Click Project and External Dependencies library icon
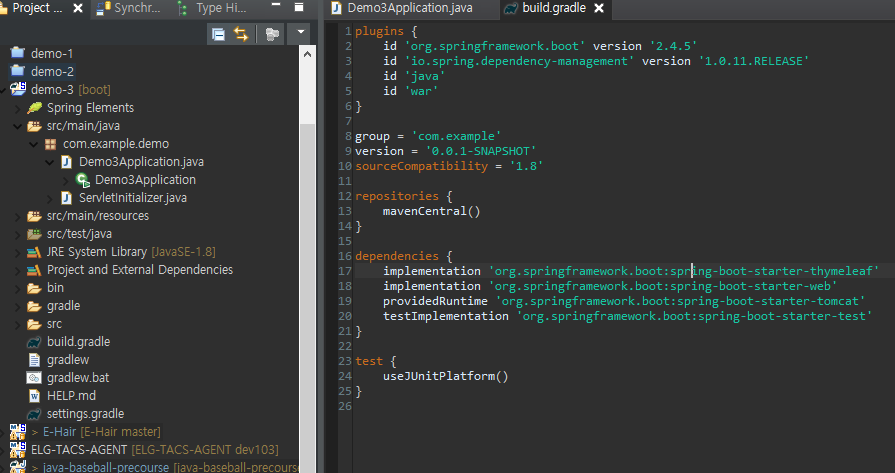This screenshot has height=473, width=895. pos(34,270)
